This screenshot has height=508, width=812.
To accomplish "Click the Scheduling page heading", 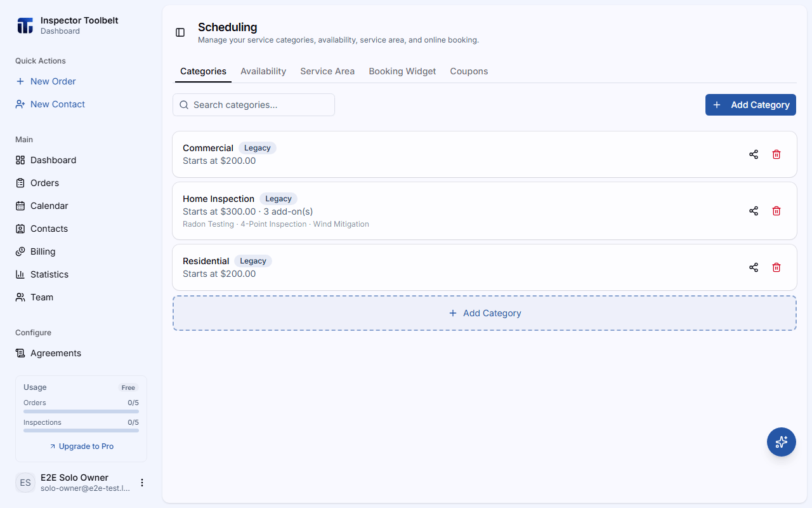I will pyautogui.click(x=227, y=27).
